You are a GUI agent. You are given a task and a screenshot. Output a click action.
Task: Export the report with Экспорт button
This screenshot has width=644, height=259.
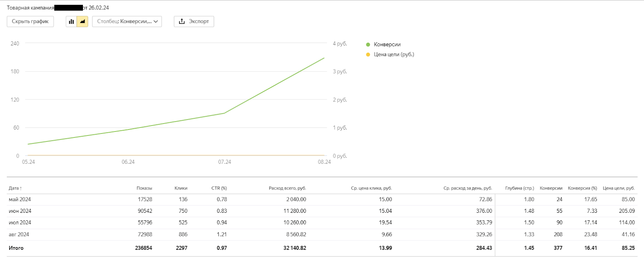coord(194,22)
